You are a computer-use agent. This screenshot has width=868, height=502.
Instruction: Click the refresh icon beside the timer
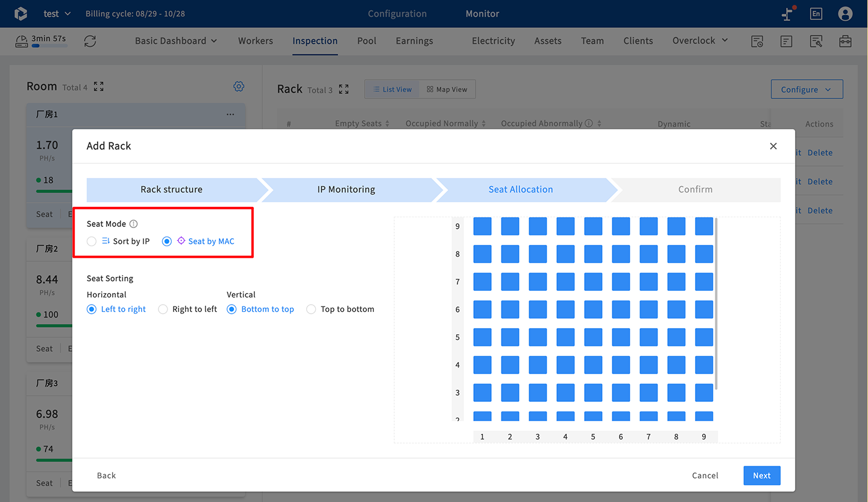point(90,41)
